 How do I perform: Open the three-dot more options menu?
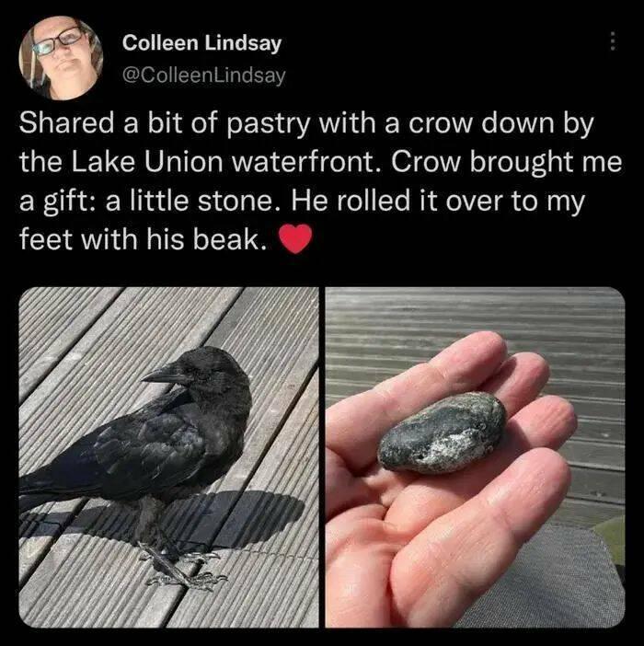pyautogui.click(x=613, y=41)
